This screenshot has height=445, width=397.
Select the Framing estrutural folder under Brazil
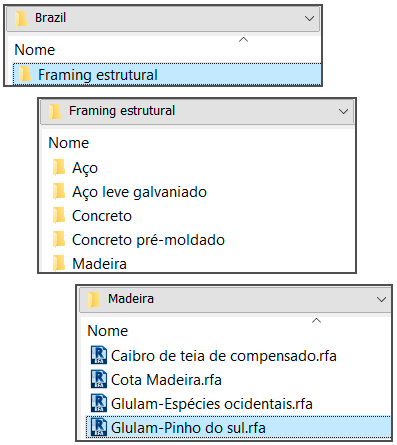[x=167, y=74]
